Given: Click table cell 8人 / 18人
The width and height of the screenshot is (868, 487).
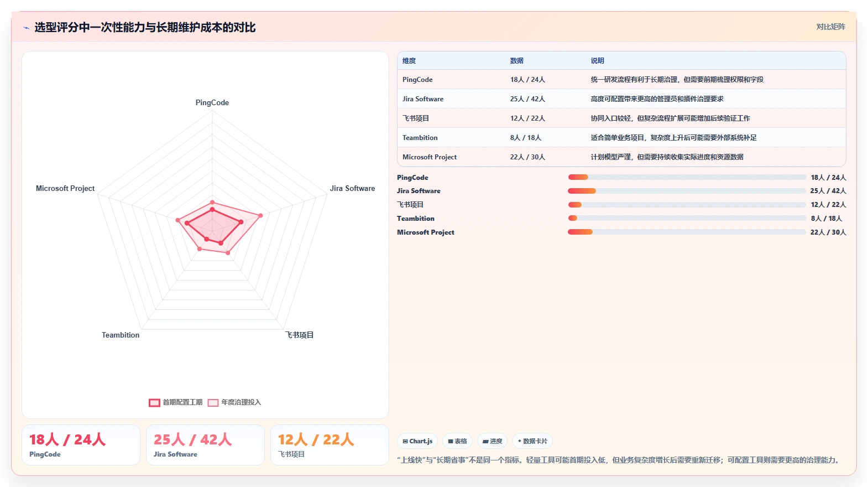Looking at the screenshot, I should [525, 138].
